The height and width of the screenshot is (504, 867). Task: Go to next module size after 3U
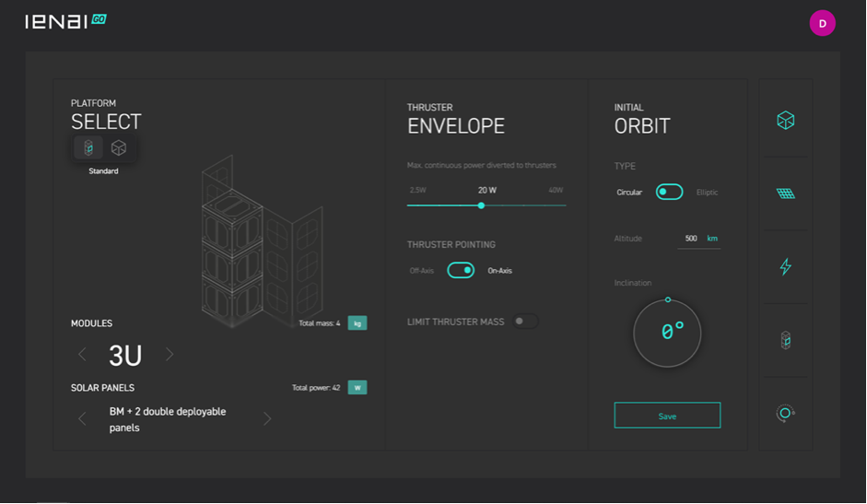point(170,354)
